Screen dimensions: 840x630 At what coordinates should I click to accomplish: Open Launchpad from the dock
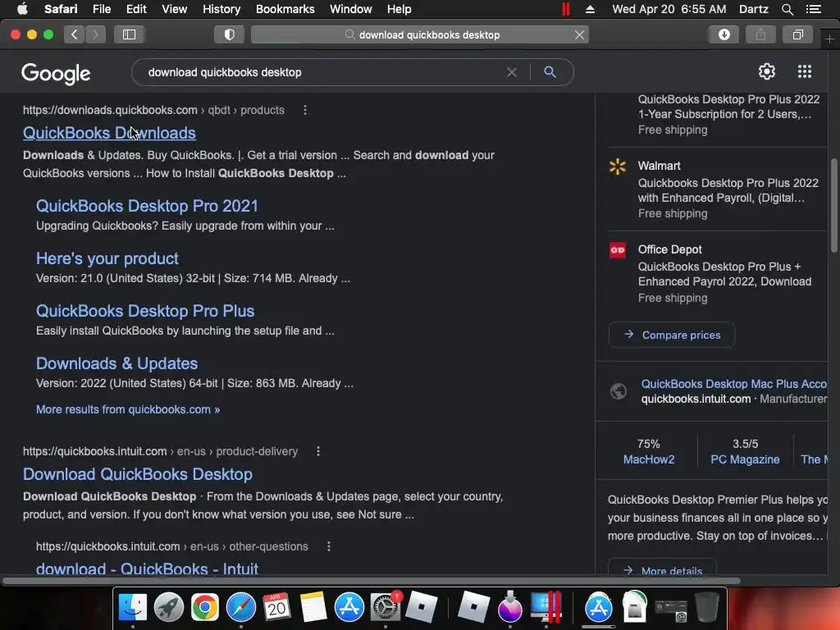click(169, 607)
